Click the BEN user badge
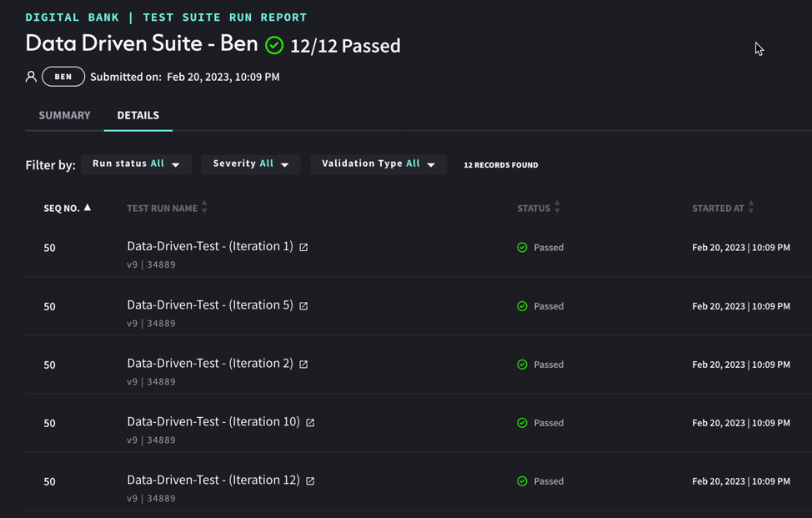The height and width of the screenshot is (518, 812). 63,76
